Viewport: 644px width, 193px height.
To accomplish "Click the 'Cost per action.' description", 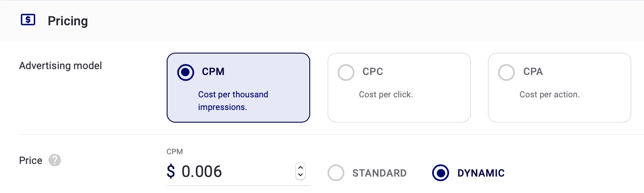I will click(549, 94).
